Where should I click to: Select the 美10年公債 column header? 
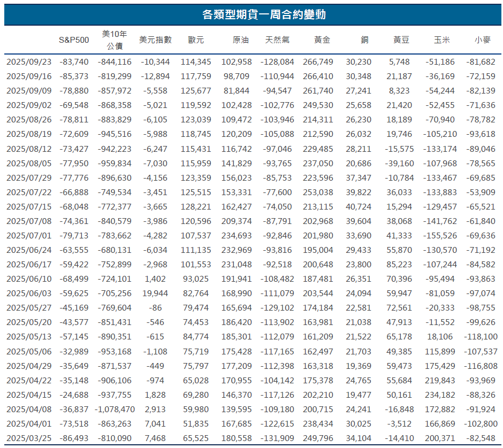[x=114, y=39]
